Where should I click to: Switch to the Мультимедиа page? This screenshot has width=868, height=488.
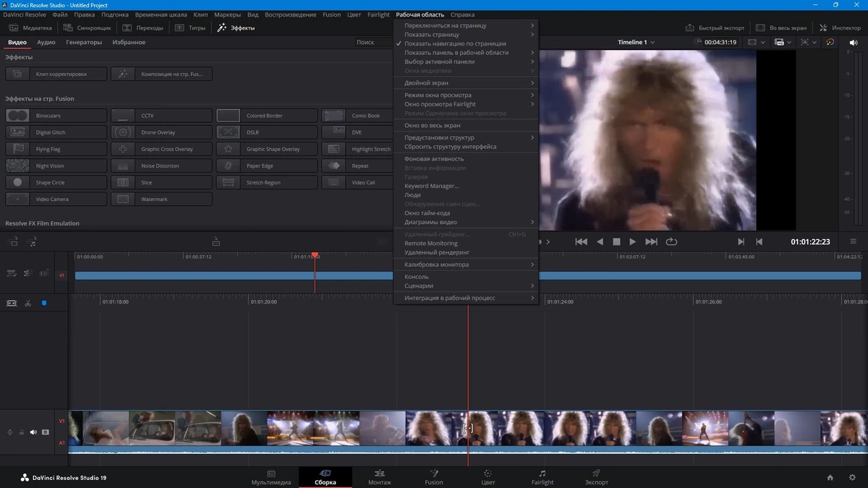(271, 477)
